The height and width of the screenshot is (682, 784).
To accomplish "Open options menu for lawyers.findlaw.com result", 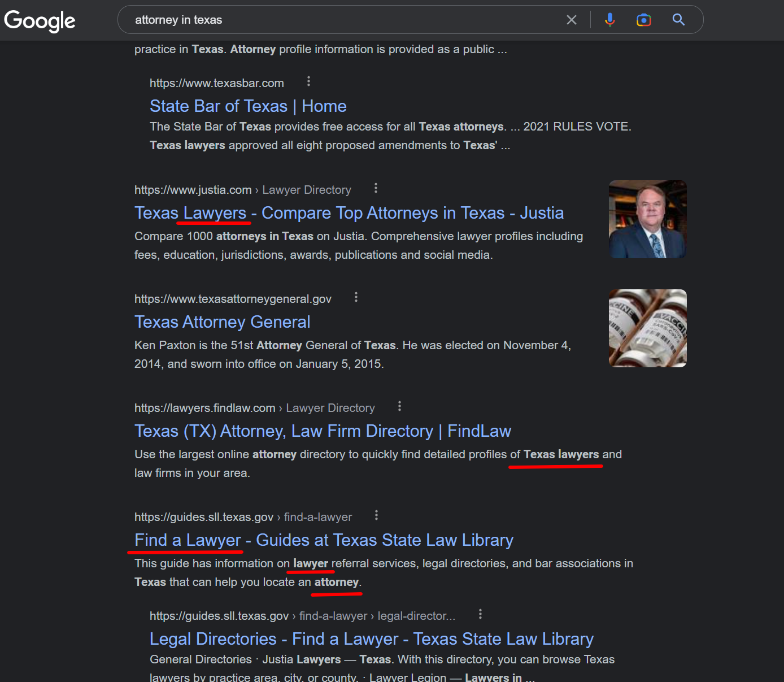I will pyautogui.click(x=399, y=406).
